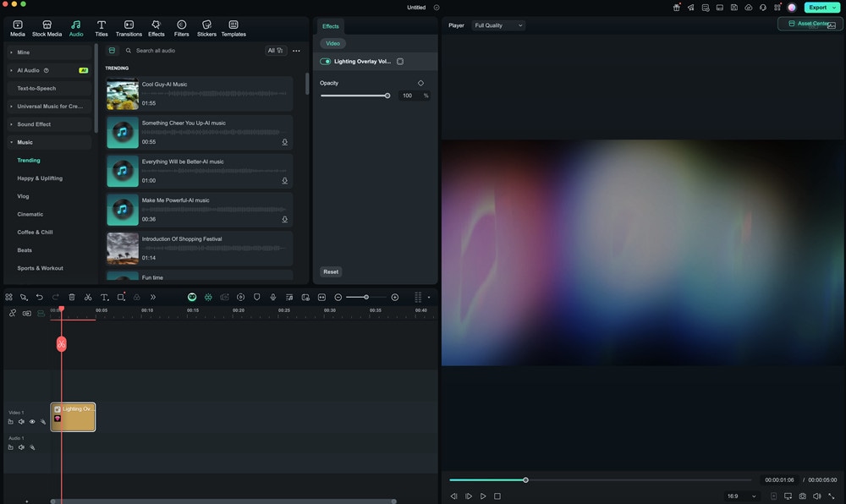846x504 pixels.
Task: Delete selected clip with trash icon
Action: pyautogui.click(x=72, y=297)
